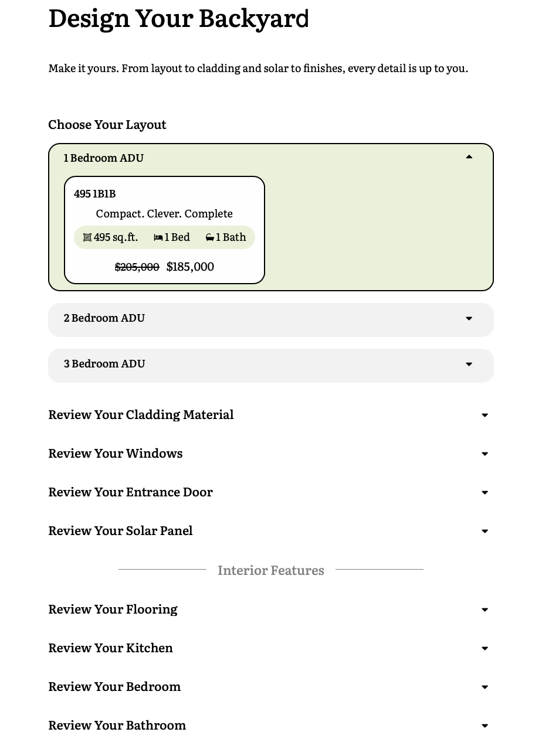Click the 3 Bedroom ADU arrow icon

(x=469, y=365)
